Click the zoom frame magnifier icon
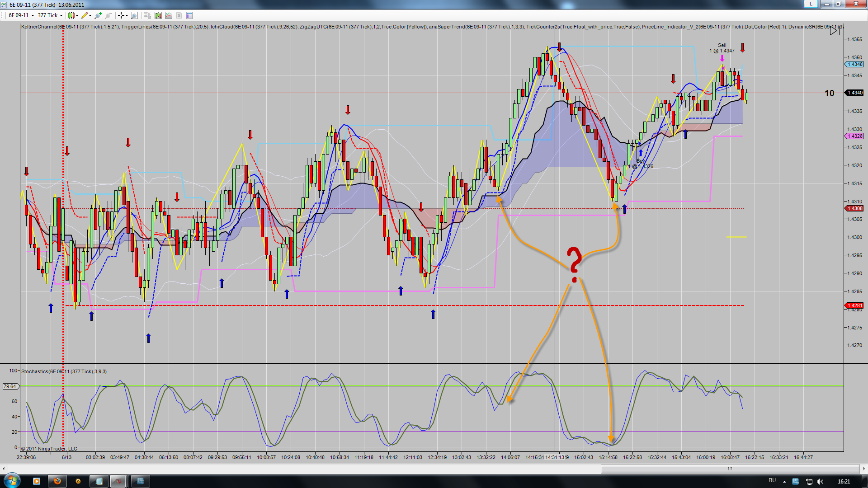Image resolution: width=868 pixels, height=488 pixels. pos(134,15)
